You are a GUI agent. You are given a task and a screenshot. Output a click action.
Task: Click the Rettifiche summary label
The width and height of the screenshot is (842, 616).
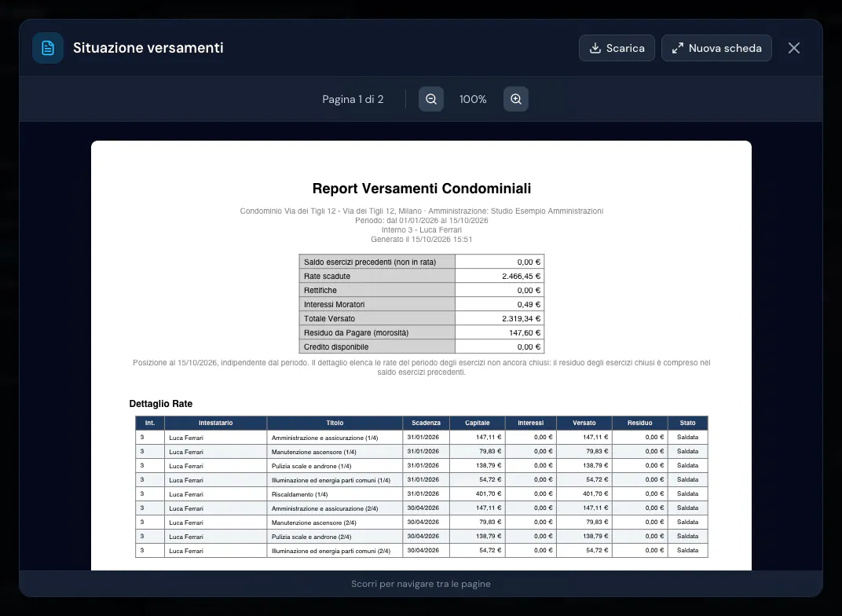(320, 291)
